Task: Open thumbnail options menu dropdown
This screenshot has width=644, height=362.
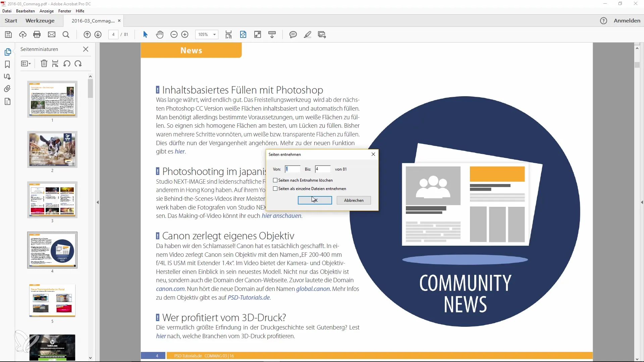Action: click(x=26, y=64)
